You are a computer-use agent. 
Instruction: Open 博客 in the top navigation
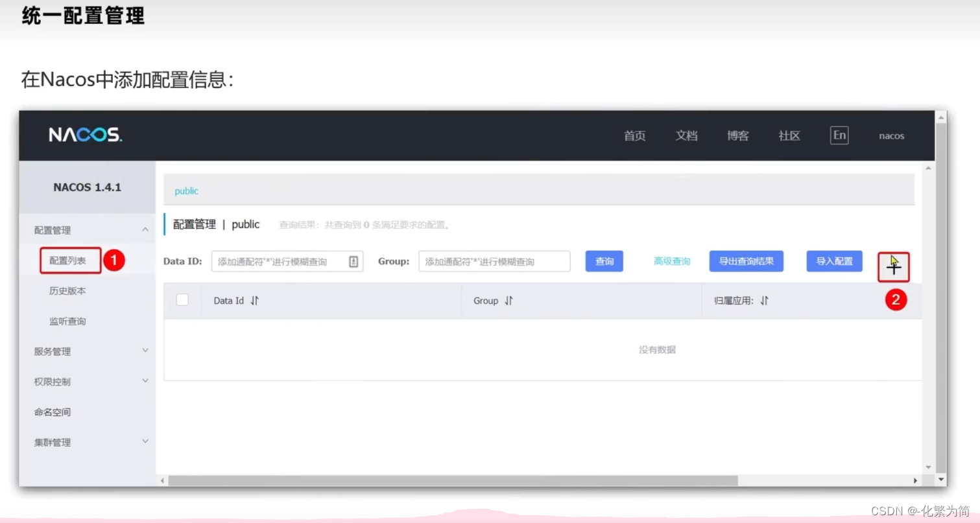coord(738,135)
